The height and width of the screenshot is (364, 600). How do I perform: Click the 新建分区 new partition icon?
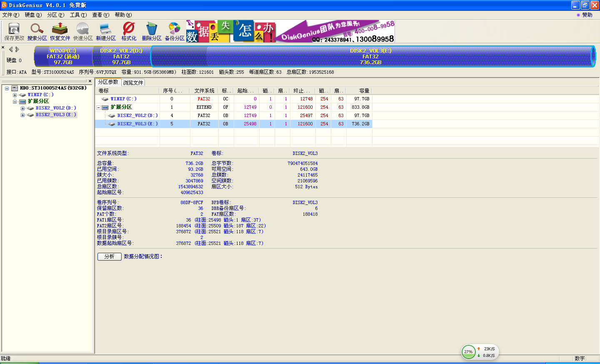pyautogui.click(x=106, y=31)
